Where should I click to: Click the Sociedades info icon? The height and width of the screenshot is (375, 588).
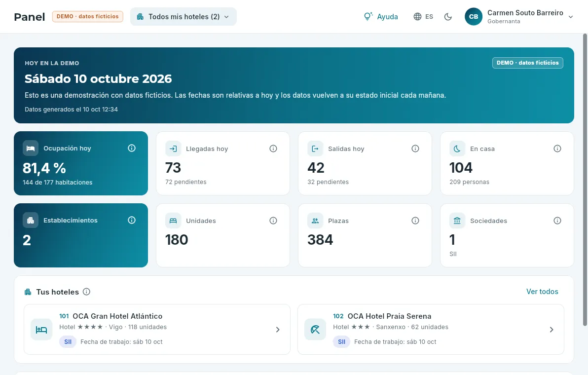pos(557,221)
